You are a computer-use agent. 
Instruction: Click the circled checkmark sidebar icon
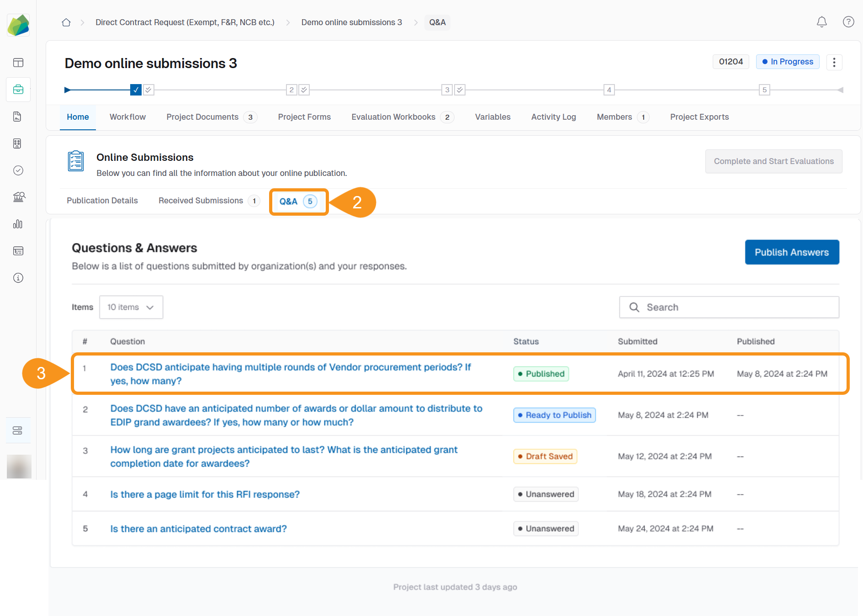18,170
